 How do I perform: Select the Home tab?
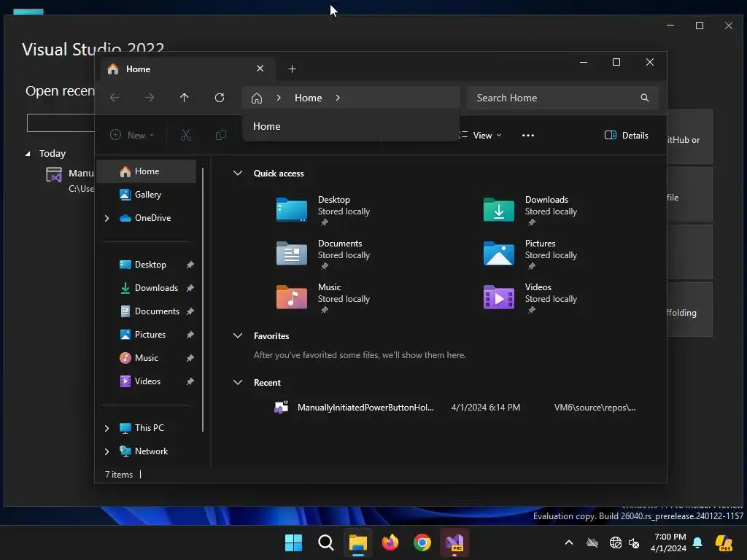(187, 69)
